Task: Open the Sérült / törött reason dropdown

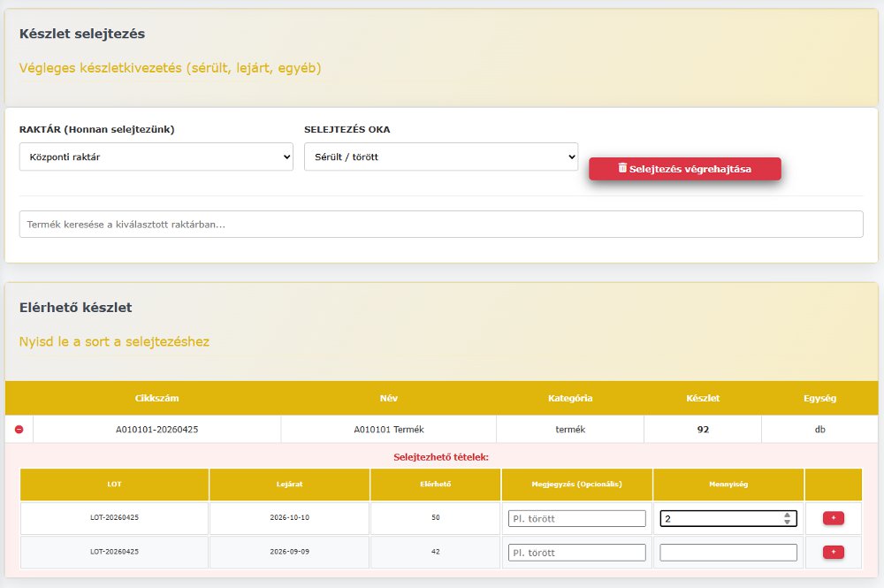Action: point(440,157)
